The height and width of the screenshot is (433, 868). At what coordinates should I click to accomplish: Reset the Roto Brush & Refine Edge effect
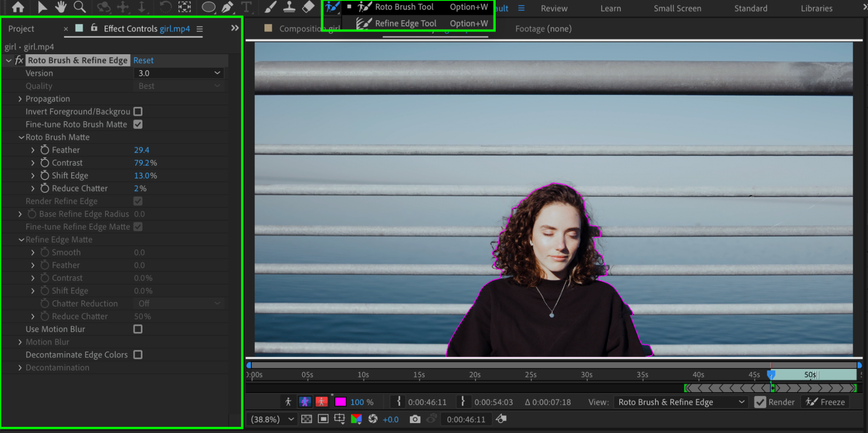pos(143,60)
